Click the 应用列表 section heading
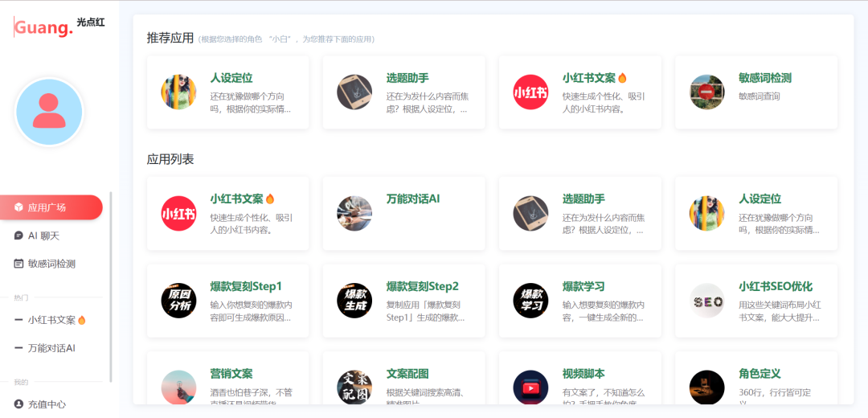This screenshot has width=868, height=418. 170,160
